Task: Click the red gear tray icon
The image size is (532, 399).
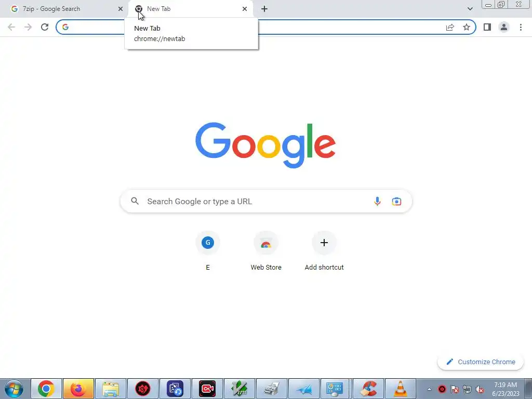Action: click(442, 389)
